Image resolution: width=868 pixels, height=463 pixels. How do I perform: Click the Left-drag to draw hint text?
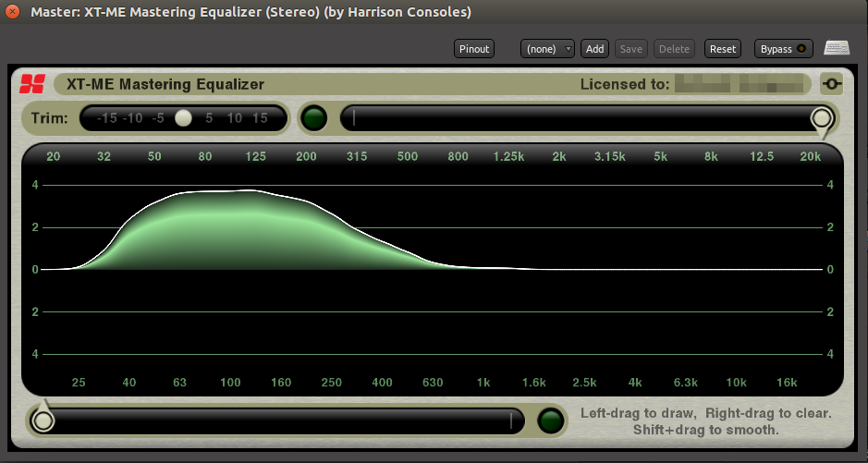point(637,413)
